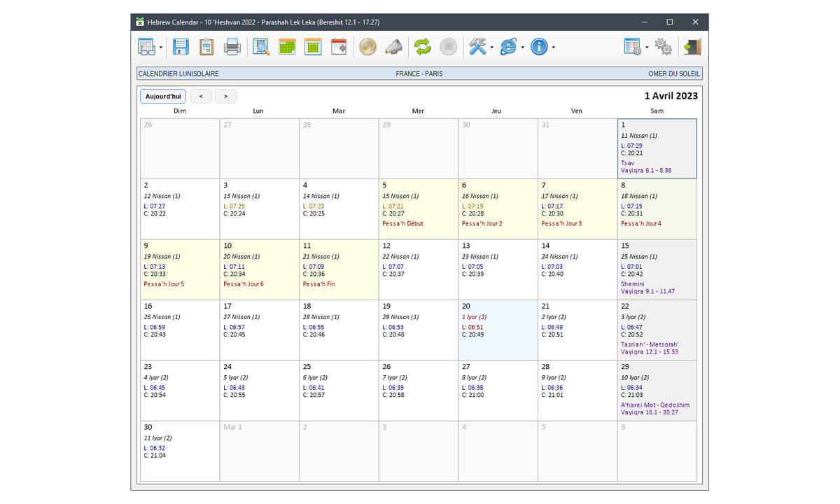The height and width of the screenshot is (504, 840).
Task: Click the 14 Nissan date on April 4
Action: pos(321,196)
